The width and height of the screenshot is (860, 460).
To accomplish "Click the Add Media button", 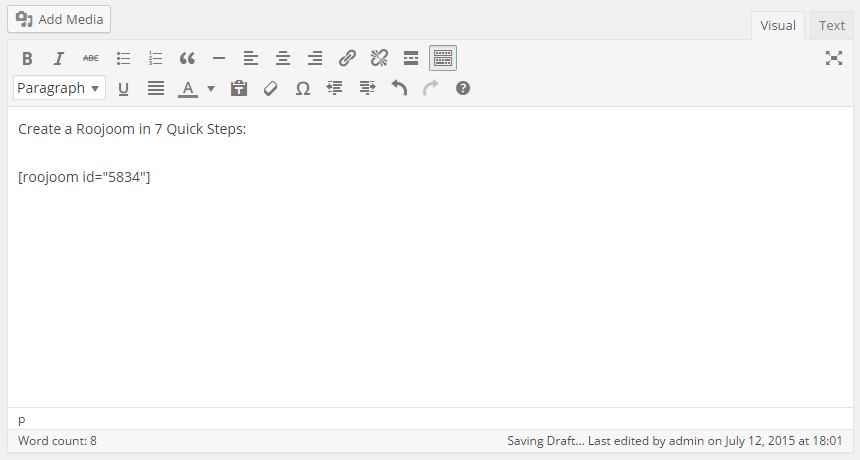I will pyautogui.click(x=59, y=19).
